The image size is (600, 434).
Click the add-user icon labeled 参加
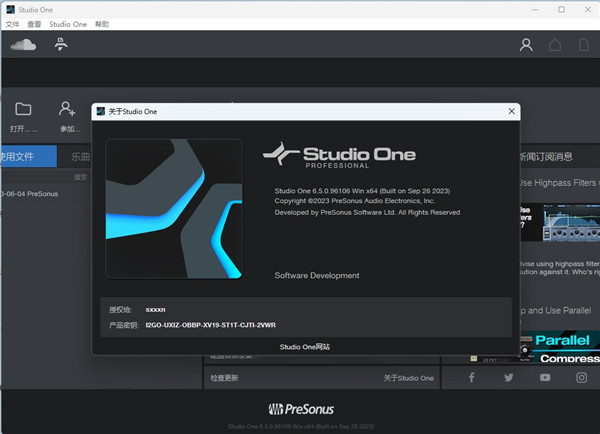[x=67, y=109]
